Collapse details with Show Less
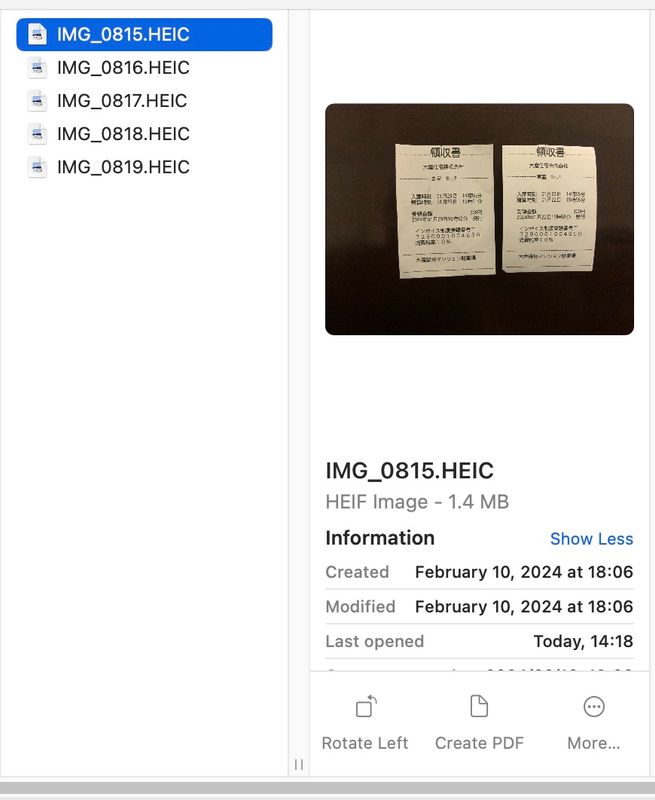This screenshot has width=655, height=800. pos(591,539)
